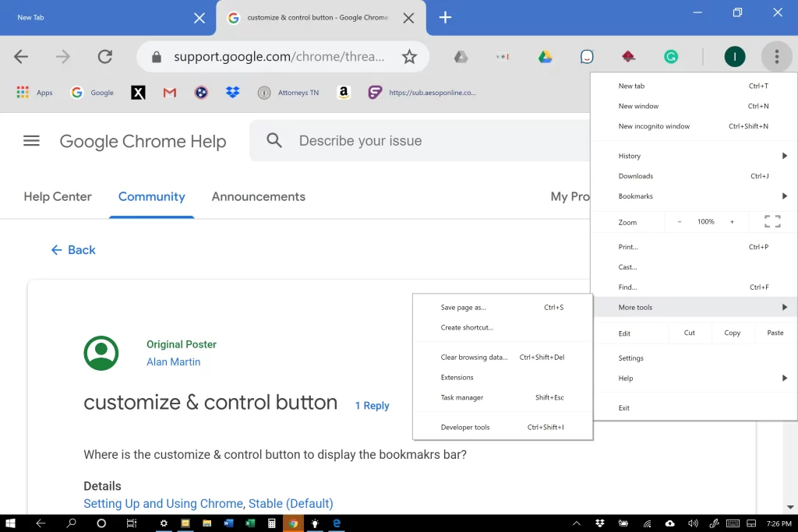Switch to the Announcements tab

(258, 197)
